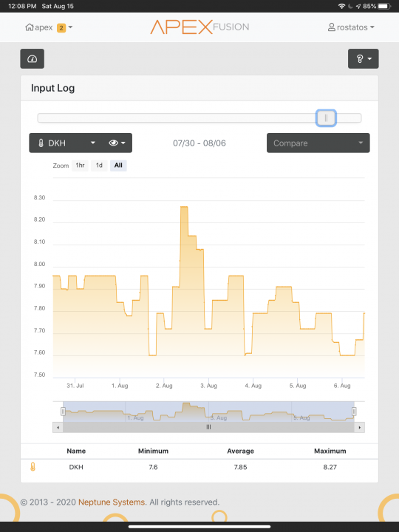Click the Name column header

pyautogui.click(x=76, y=451)
